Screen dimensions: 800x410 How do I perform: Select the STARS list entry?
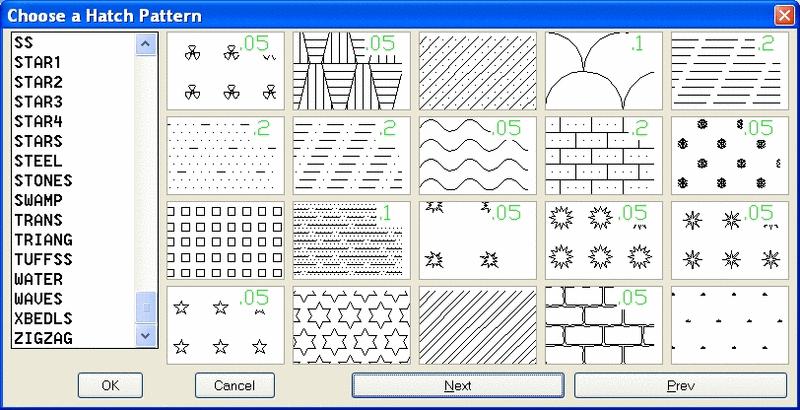[38, 141]
